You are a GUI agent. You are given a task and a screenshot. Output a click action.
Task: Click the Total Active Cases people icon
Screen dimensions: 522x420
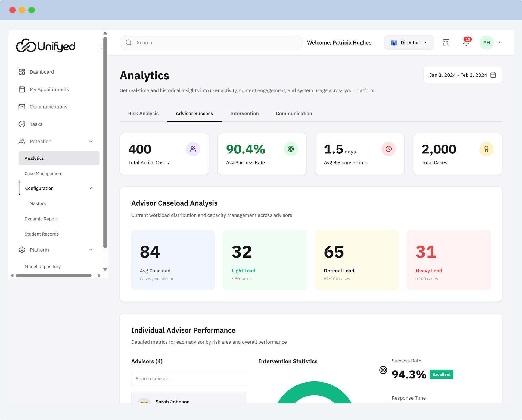pos(193,149)
